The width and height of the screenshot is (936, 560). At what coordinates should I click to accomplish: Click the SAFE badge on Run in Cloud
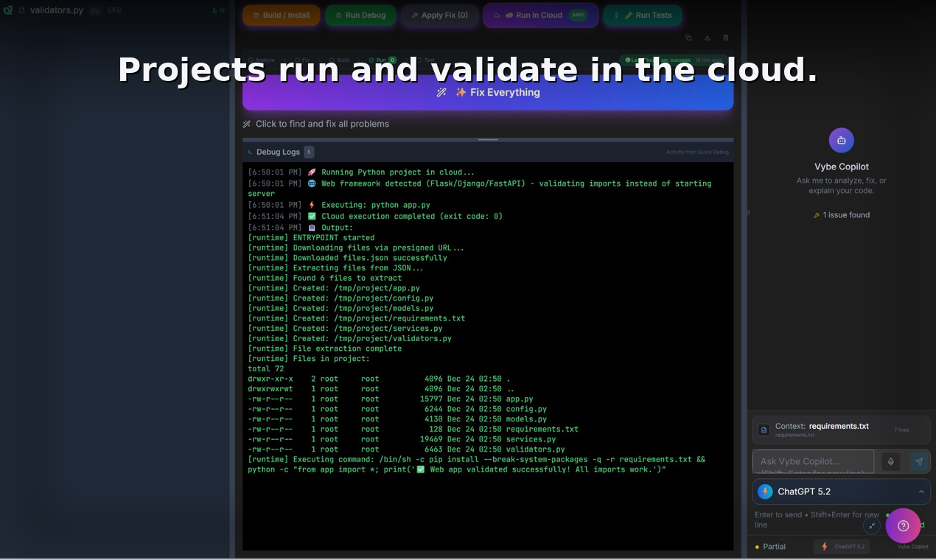pyautogui.click(x=578, y=15)
